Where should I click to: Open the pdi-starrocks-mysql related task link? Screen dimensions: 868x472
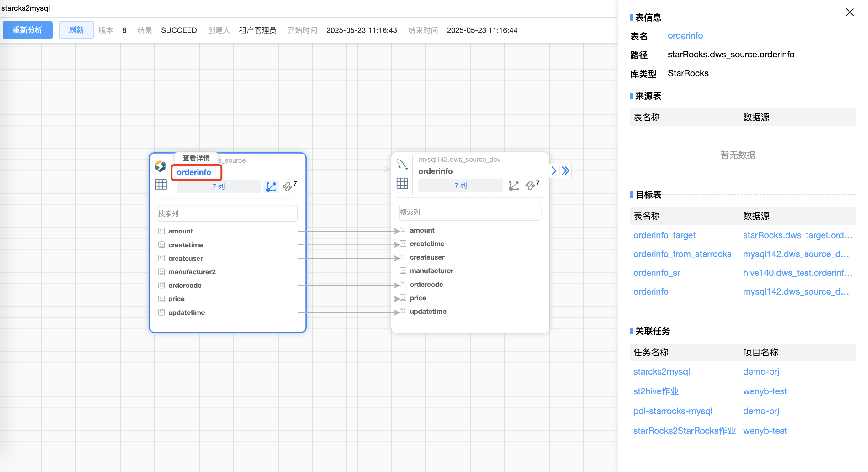click(x=673, y=411)
